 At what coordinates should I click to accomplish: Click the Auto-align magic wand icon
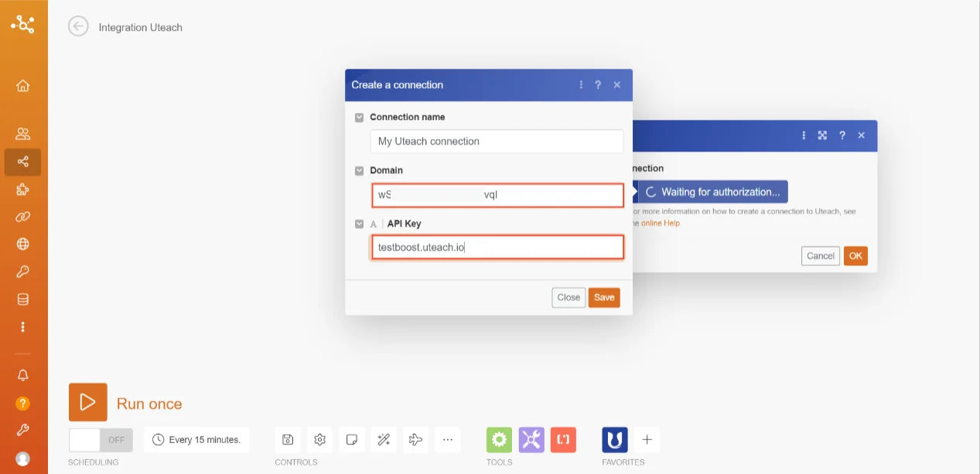point(384,439)
